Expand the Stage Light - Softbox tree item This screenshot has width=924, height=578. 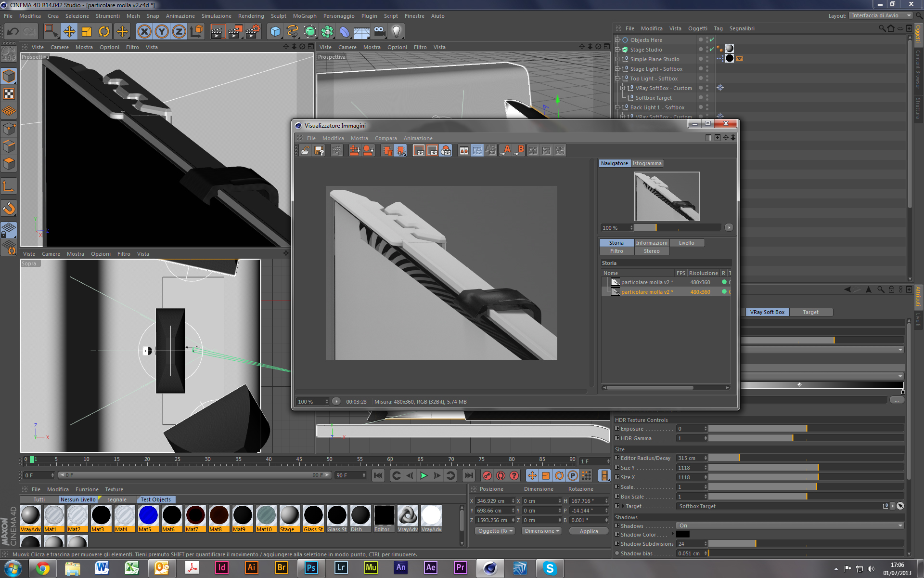pos(617,69)
